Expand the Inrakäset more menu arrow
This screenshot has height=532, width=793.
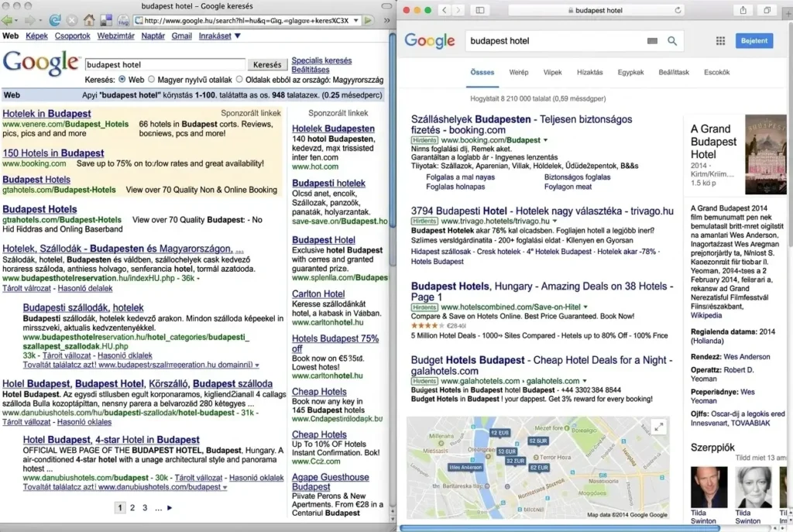[x=237, y=36]
